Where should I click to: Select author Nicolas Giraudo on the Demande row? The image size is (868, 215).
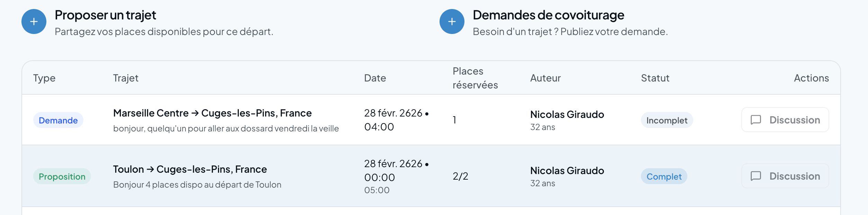tap(567, 114)
